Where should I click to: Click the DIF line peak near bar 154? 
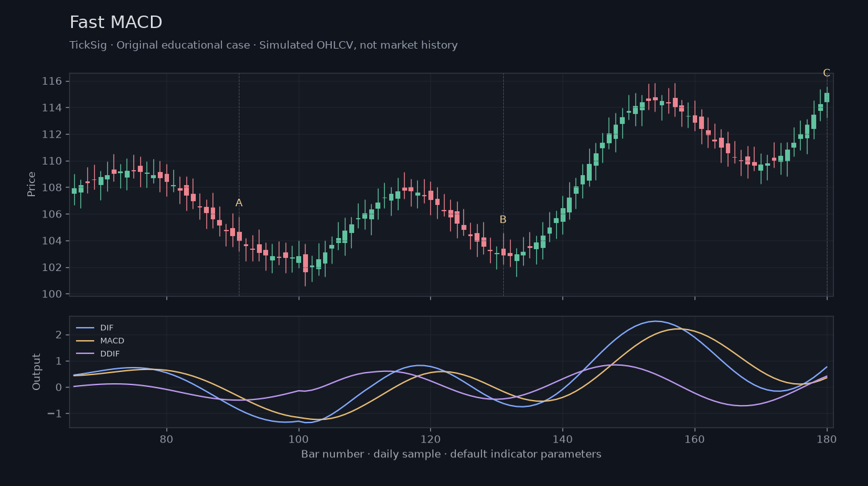655,322
